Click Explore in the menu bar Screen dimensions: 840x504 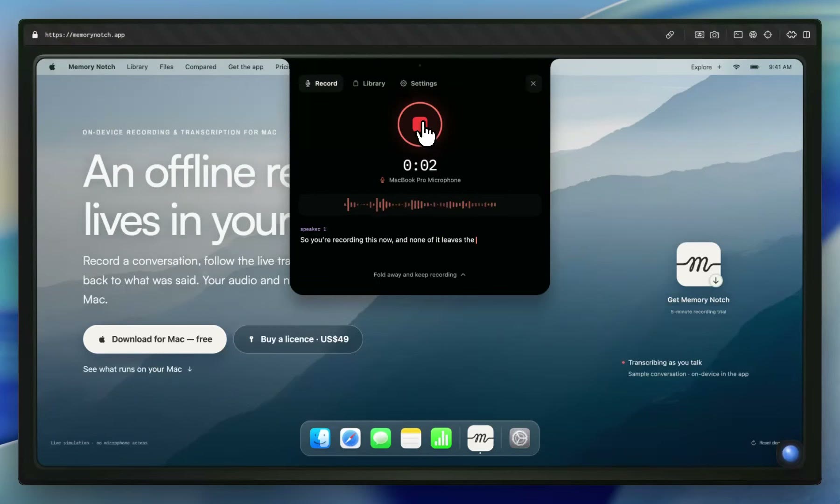[x=701, y=67]
